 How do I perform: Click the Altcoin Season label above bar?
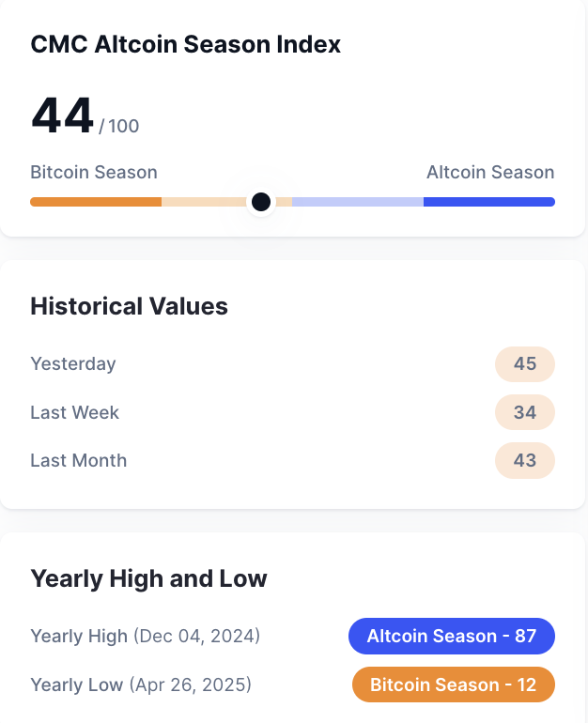pos(490,173)
